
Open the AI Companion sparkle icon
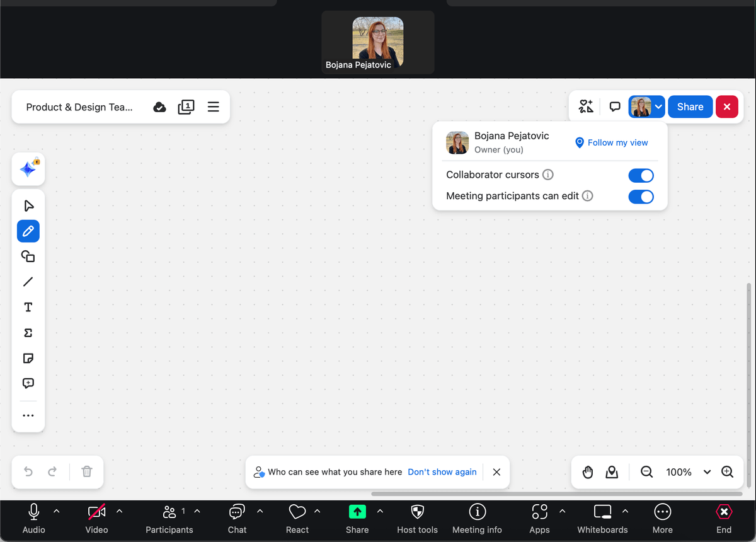(x=28, y=170)
